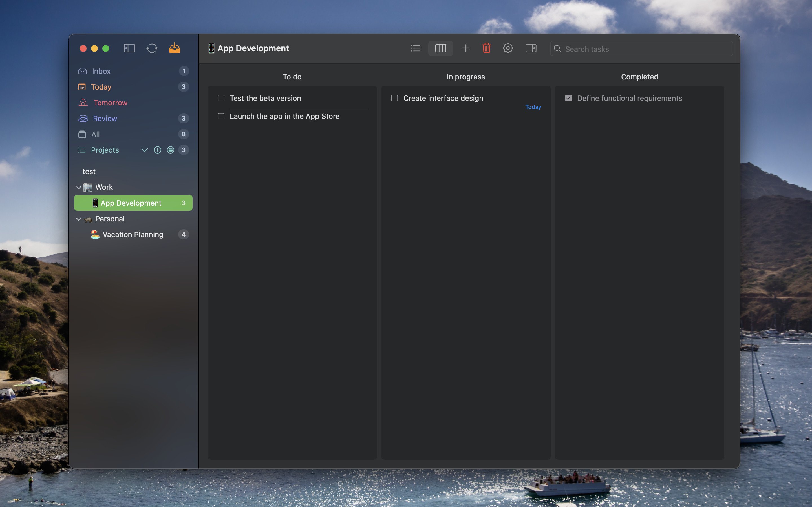Open the gear settings icon
This screenshot has width=812, height=507.
click(x=508, y=48)
